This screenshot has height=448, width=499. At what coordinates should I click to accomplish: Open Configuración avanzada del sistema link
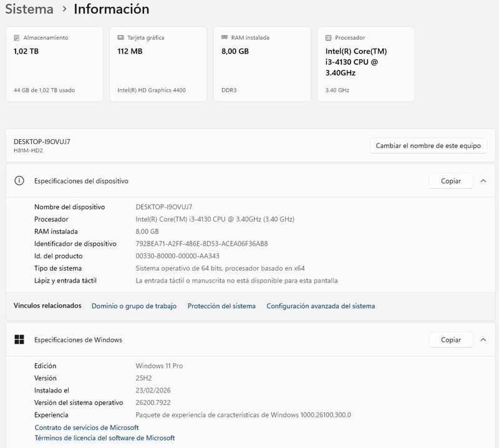tap(321, 306)
